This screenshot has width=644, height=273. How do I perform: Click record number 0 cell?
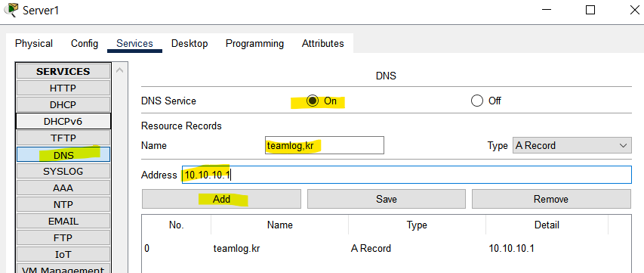click(x=147, y=248)
